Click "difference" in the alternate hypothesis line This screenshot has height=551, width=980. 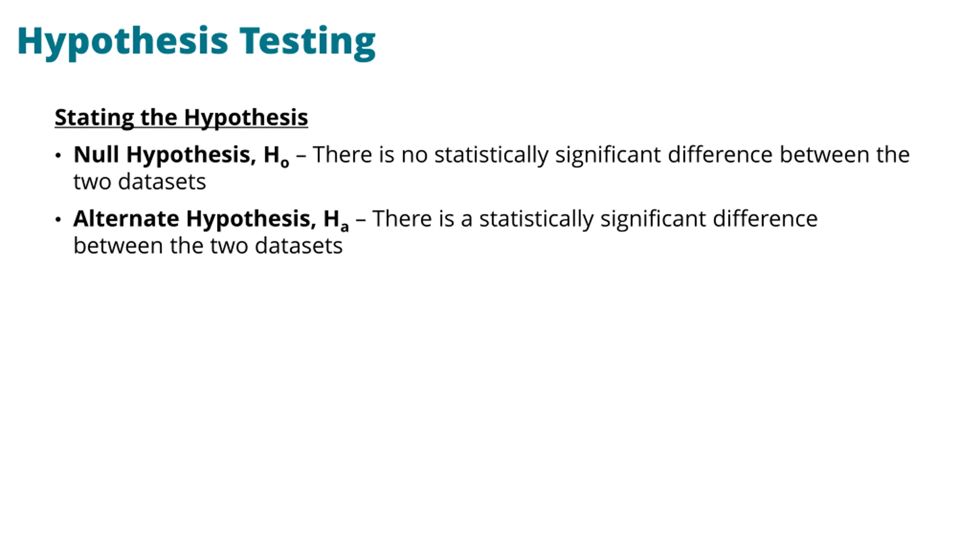[765, 218]
